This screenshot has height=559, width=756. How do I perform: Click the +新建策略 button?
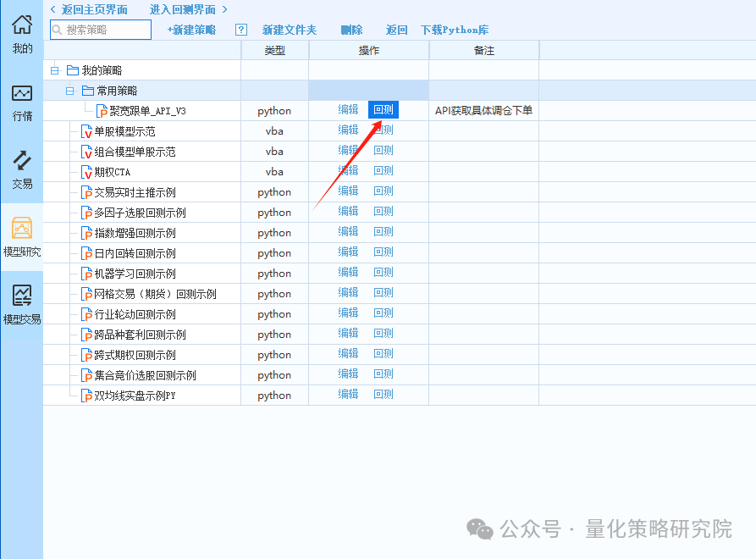[x=191, y=30]
